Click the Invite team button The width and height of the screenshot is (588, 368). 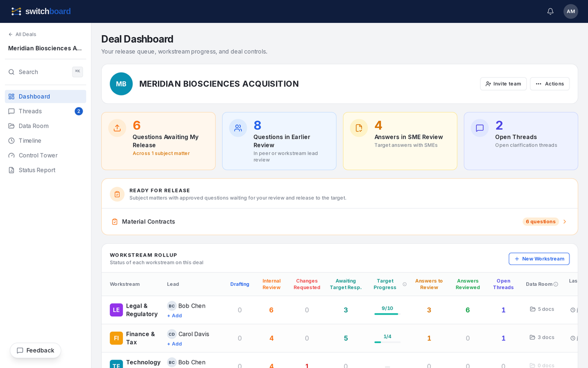point(503,84)
